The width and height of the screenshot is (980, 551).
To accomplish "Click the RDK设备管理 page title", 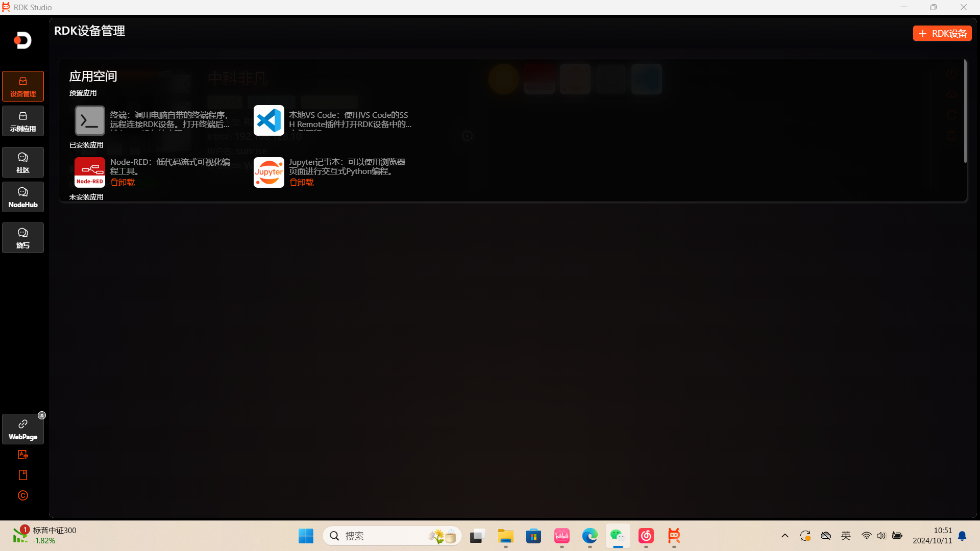I will [90, 31].
